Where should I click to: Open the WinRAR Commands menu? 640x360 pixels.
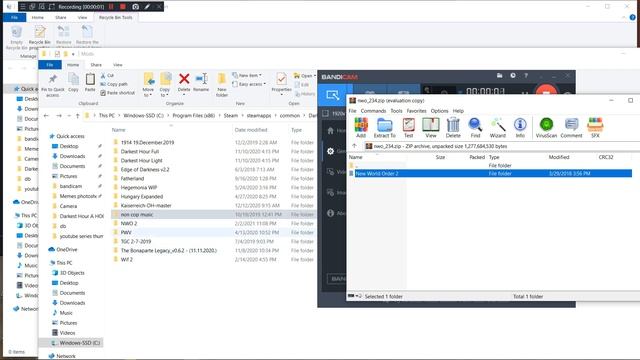click(373, 111)
